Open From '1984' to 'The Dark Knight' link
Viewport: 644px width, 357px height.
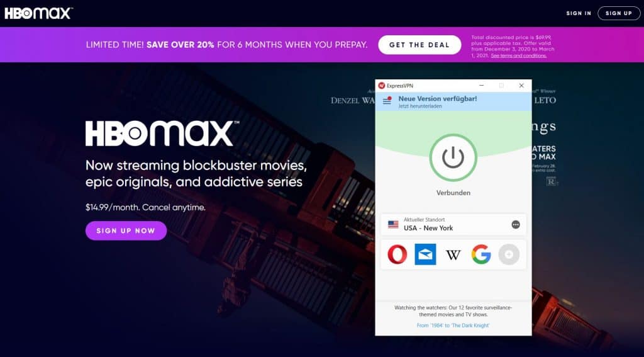pos(453,326)
